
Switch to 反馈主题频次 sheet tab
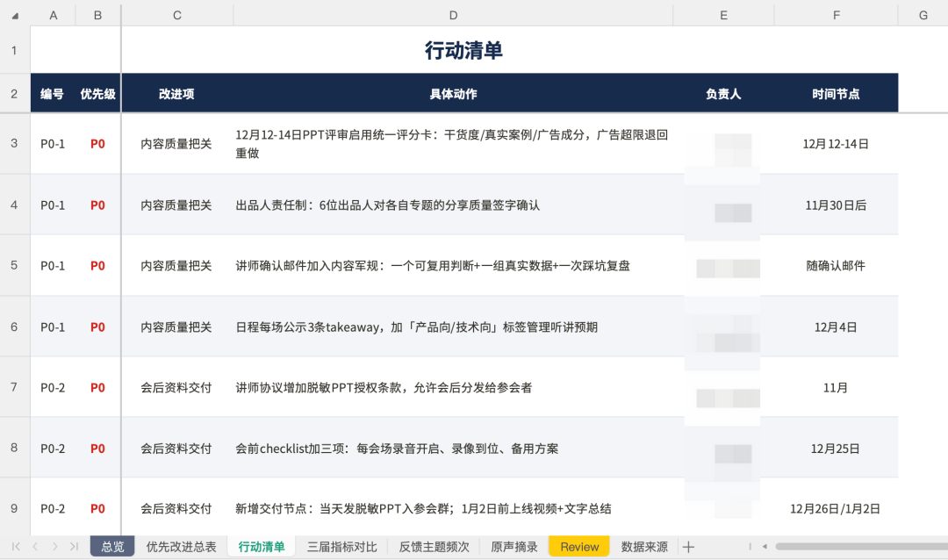(434, 547)
